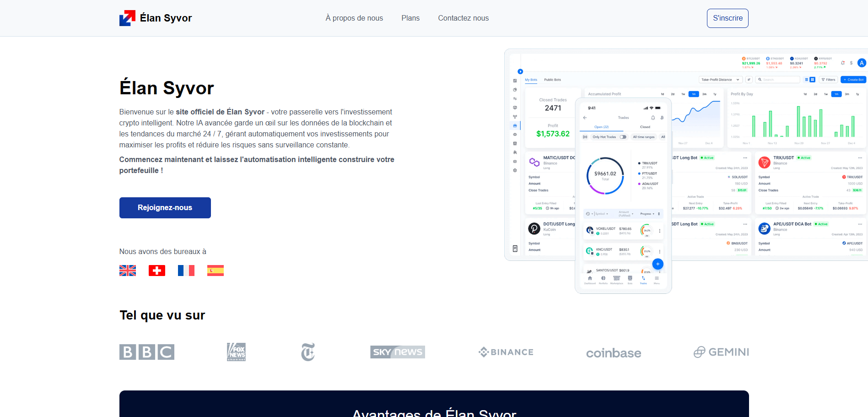
Task: Click the blue plus floating action button
Action: tap(658, 264)
